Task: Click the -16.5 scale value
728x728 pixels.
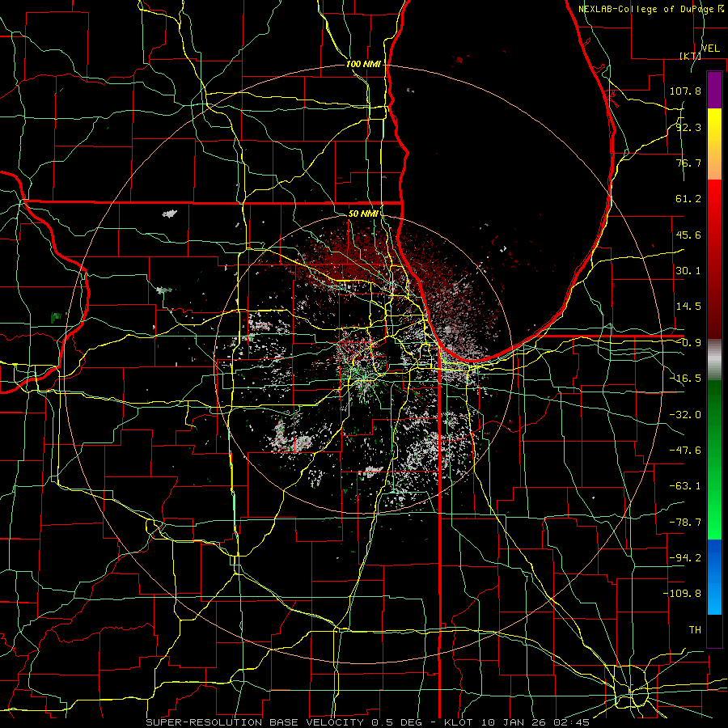Action: coord(685,379)
